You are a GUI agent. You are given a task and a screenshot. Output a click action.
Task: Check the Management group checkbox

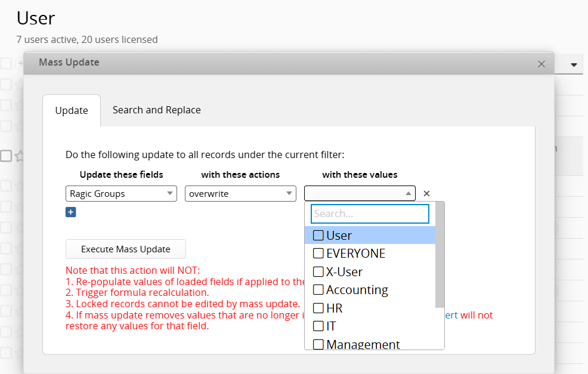click(x=318, y=344)
